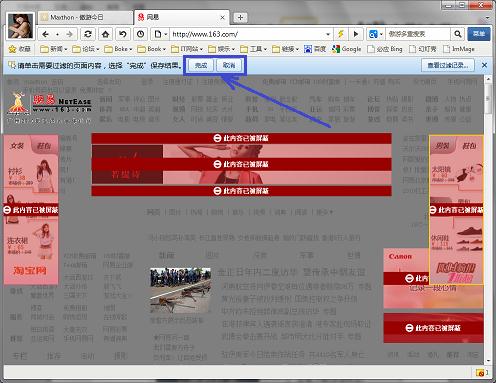Click the address bar showing www.163.com
Image resolution: width=496 pixels, height=383 pixels.
[x=248, y=34]
